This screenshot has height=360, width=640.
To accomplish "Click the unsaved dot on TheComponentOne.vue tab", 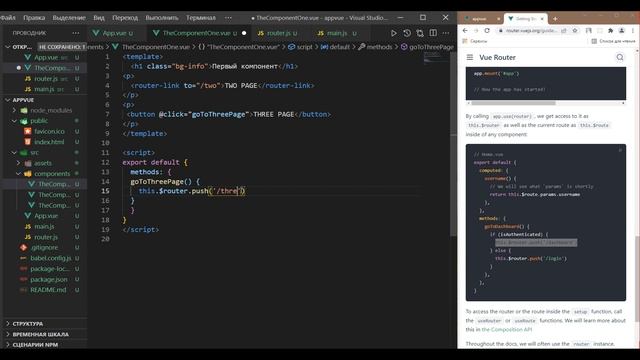I will click(244, 33).
